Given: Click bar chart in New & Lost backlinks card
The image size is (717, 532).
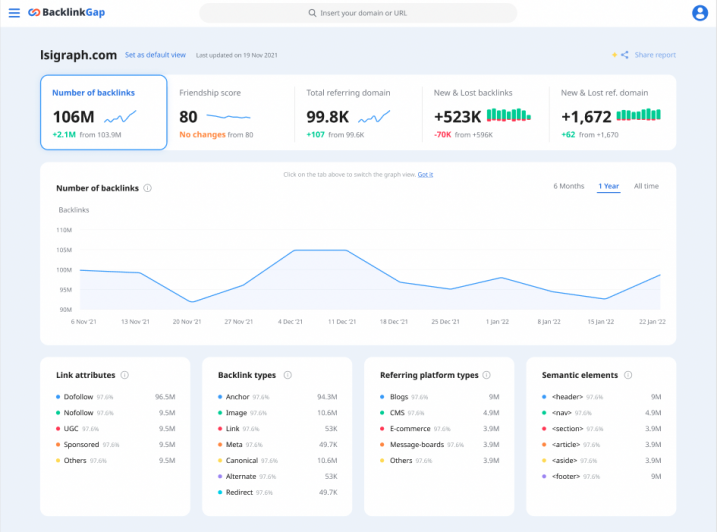Looking at the screenshot, I should (508, 115).
